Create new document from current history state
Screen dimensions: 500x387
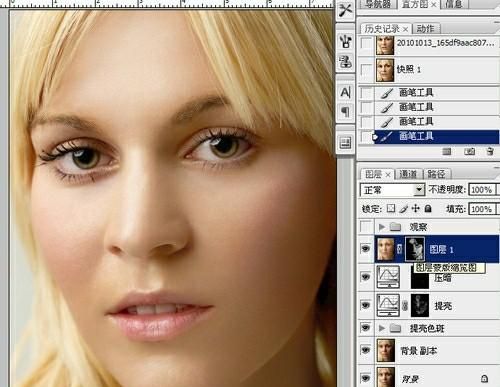[x=447, y=152]
